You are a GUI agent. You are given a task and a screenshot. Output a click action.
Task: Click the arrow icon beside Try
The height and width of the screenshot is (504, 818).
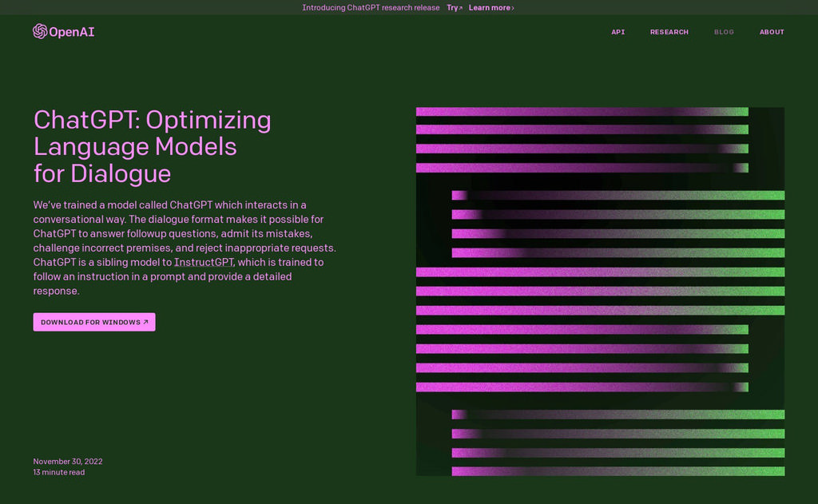(461, 8)
